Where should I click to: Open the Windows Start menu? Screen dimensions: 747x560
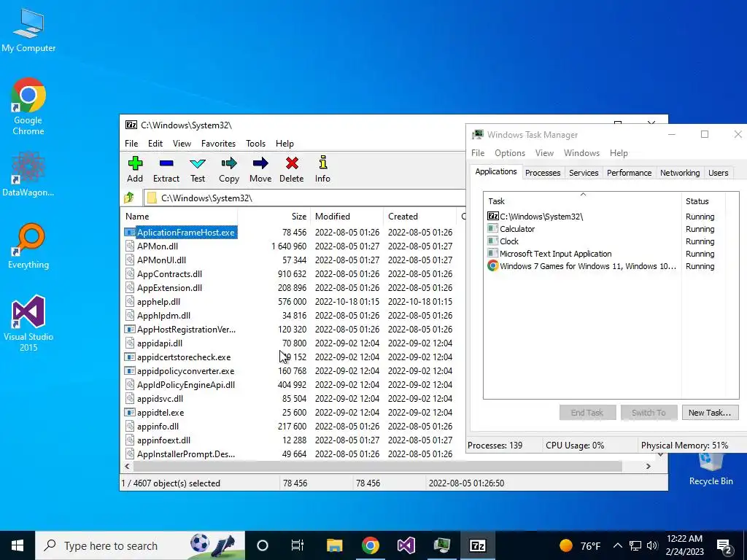[18, 545]
